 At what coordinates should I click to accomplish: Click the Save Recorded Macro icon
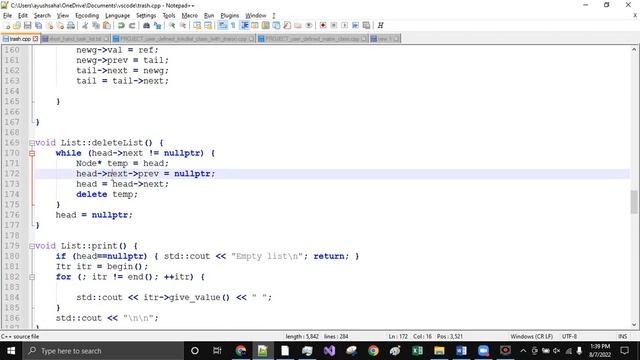click(366, 25)
